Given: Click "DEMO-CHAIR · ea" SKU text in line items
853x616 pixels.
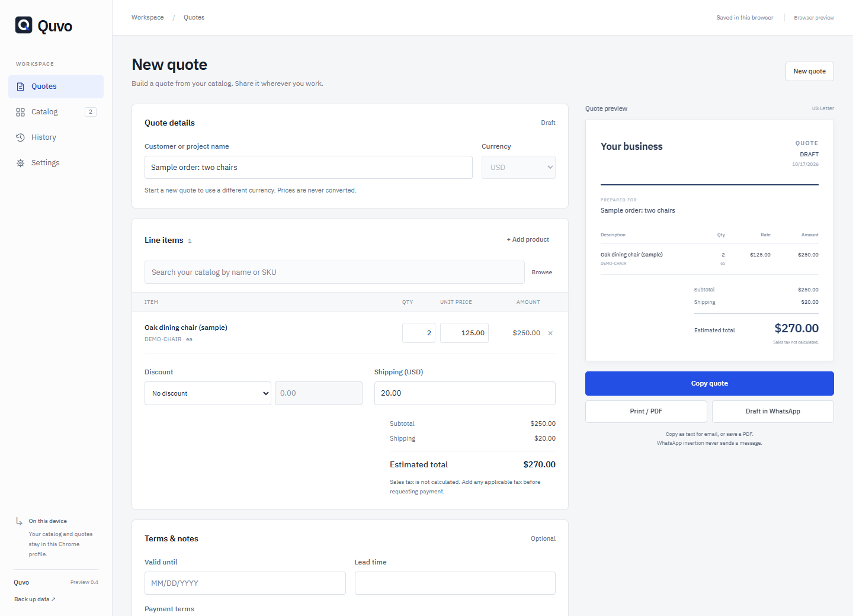Looking at the screenshot, I should coord(168,339).
